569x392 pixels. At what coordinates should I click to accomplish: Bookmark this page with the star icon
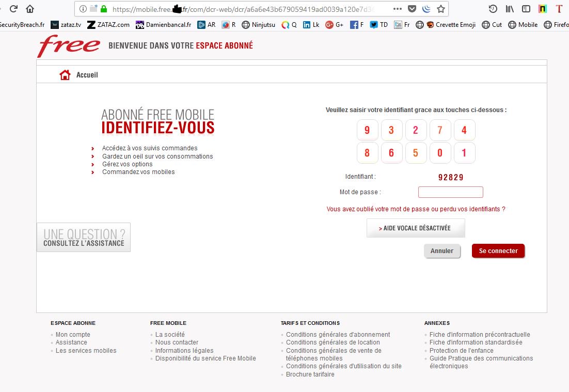(x=440, y=9)
